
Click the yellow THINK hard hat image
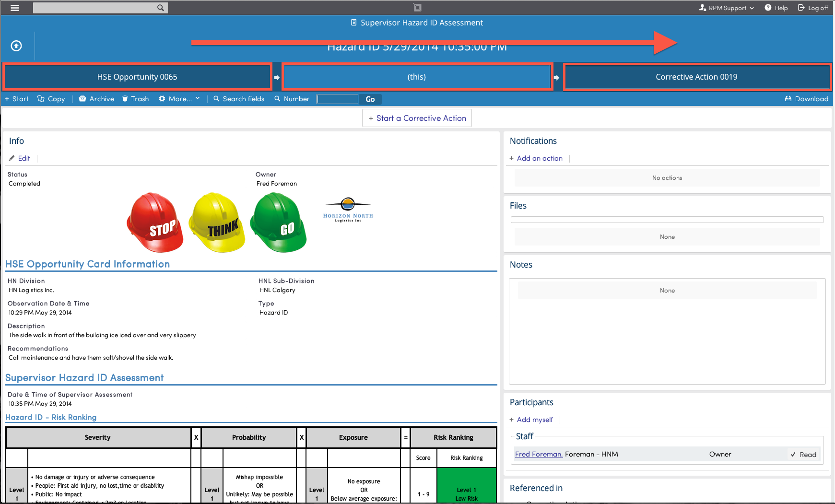217,223
